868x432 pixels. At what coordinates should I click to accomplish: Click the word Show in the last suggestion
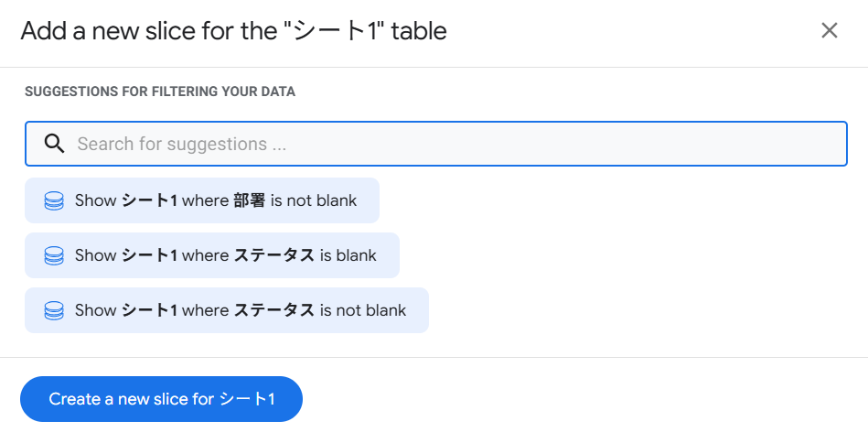pos(95,310)
